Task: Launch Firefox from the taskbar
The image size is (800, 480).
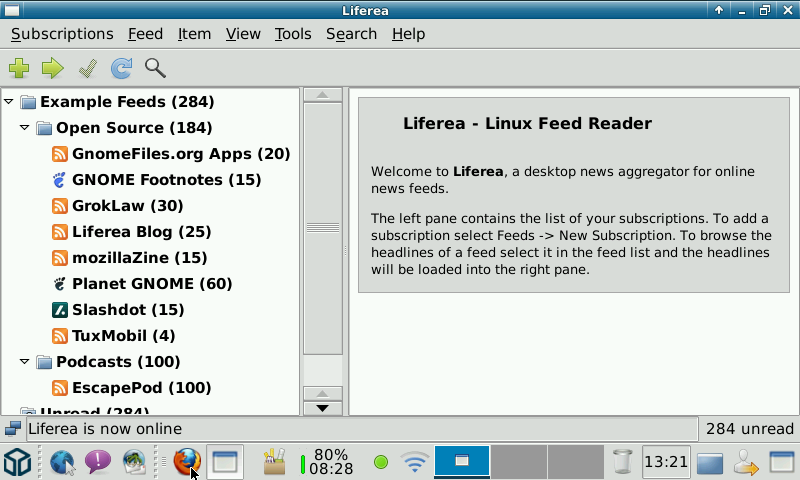Action: (187, 461)
